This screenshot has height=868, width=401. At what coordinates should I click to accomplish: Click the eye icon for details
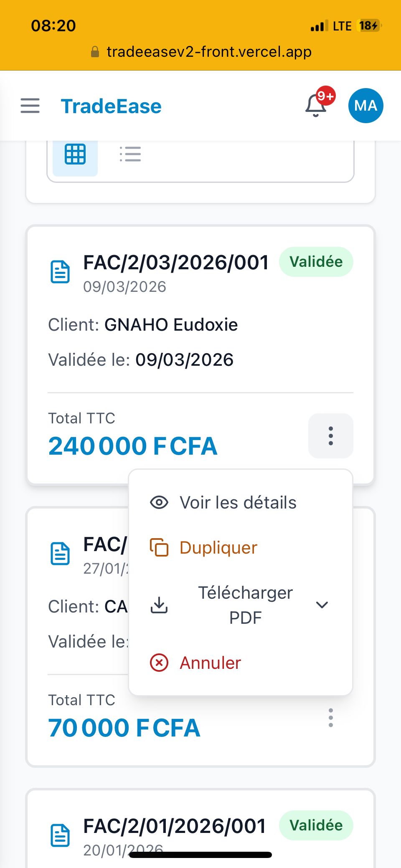tap(159, 503)
